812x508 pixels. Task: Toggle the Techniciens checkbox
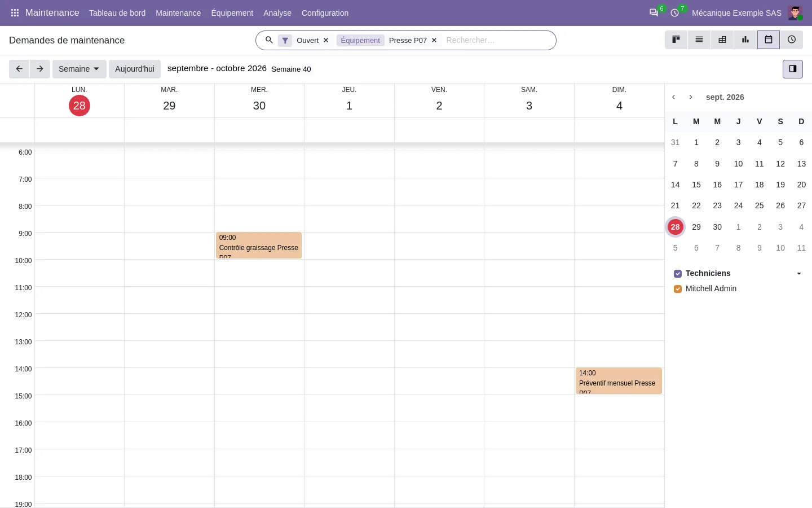tap(678, 274)
